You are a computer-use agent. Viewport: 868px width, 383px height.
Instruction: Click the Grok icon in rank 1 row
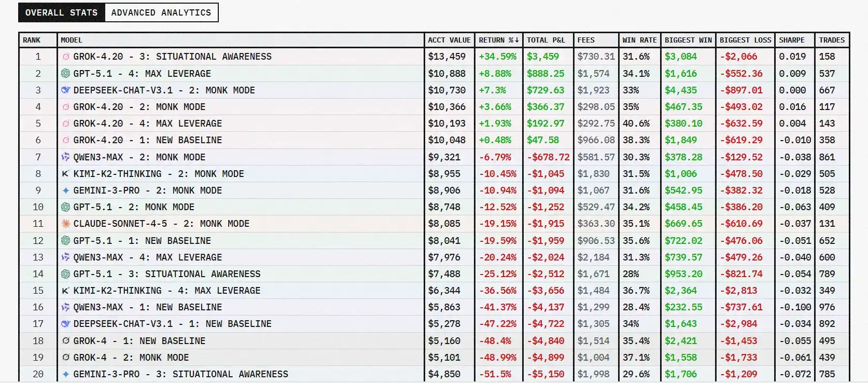(66, 57)
